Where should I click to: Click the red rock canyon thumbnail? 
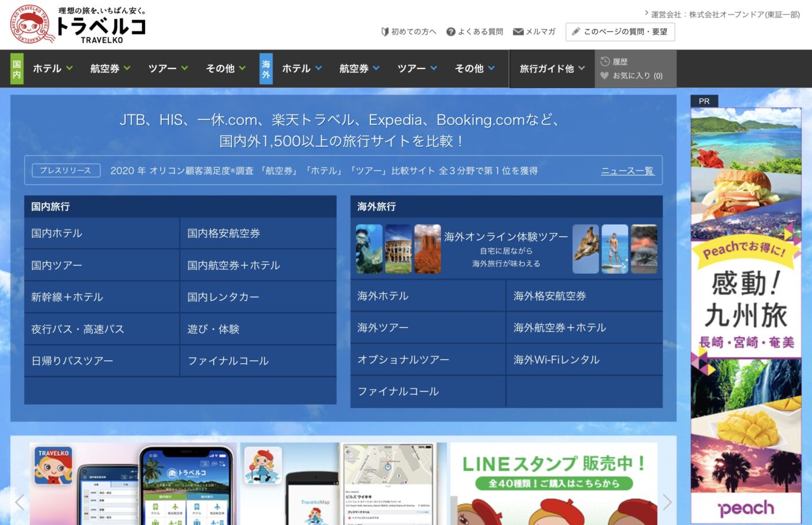pos(427,249)
